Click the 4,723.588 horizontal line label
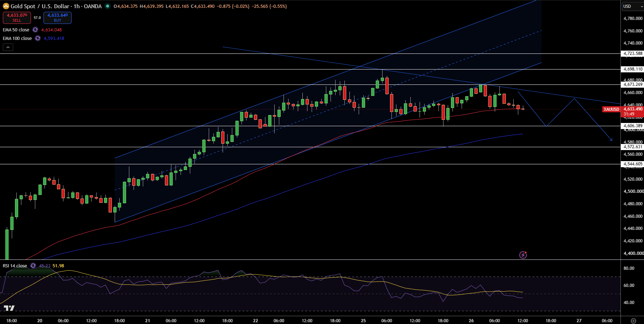The height and width of the screenshot is (324, 644). point(633,53)
